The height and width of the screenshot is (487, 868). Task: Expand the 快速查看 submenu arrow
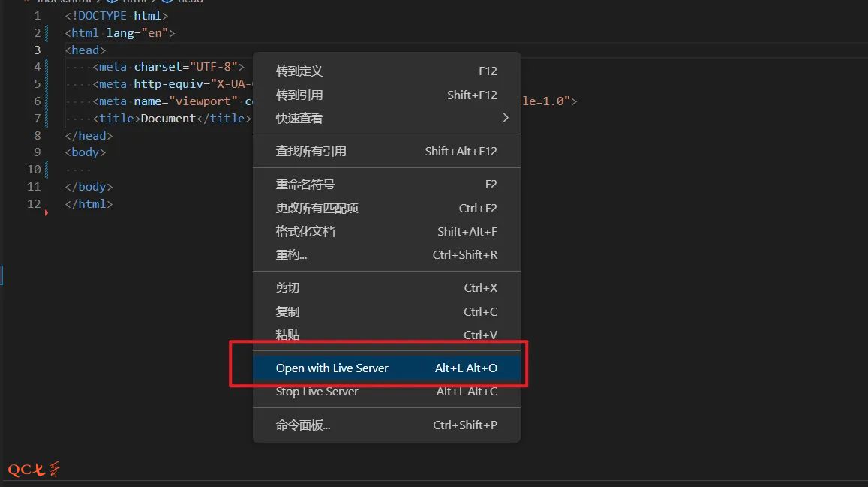[505, 118]
